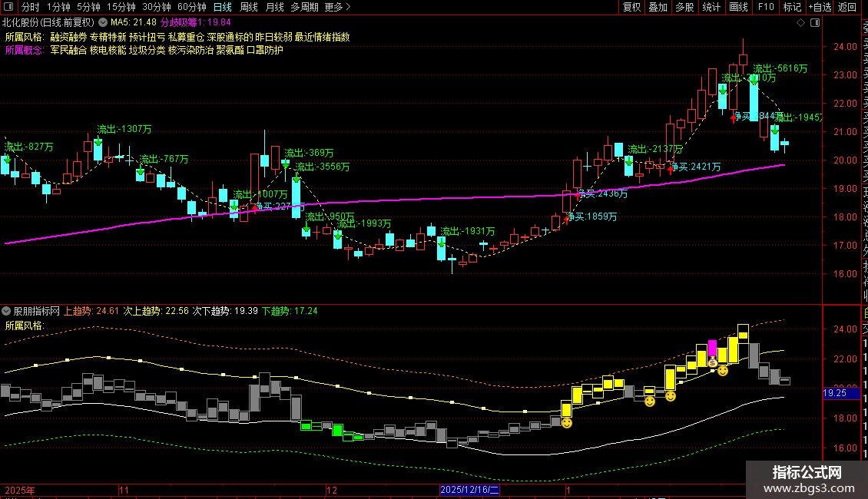
Task: Click the www.zbgs3.com link
Action: click(x=809, y=488)
